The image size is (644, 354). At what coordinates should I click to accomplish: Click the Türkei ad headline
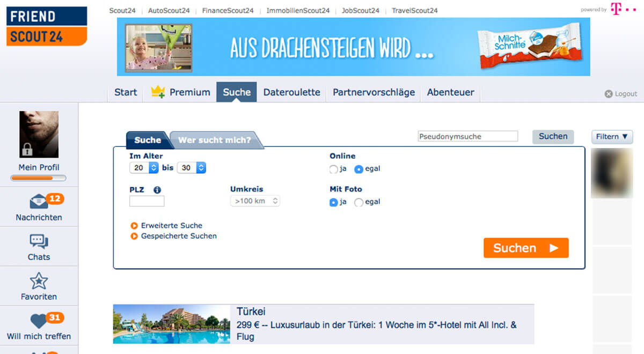(x=251, y=312)
